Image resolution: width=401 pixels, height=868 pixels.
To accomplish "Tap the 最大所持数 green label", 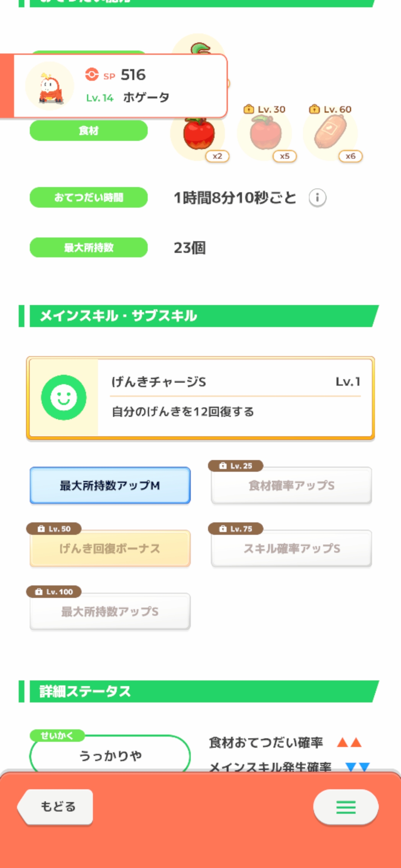I will coord(89,247).
